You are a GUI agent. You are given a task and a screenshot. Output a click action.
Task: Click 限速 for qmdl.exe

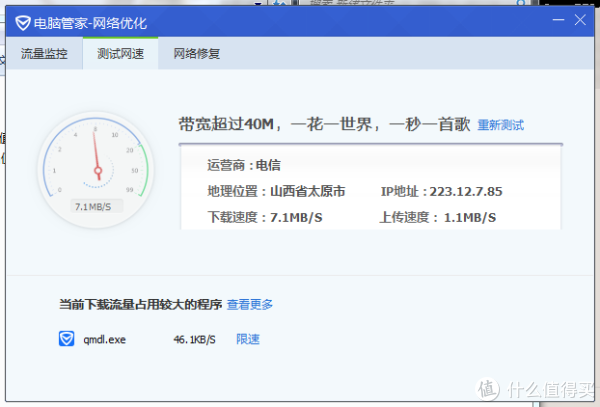coord(248,339)
